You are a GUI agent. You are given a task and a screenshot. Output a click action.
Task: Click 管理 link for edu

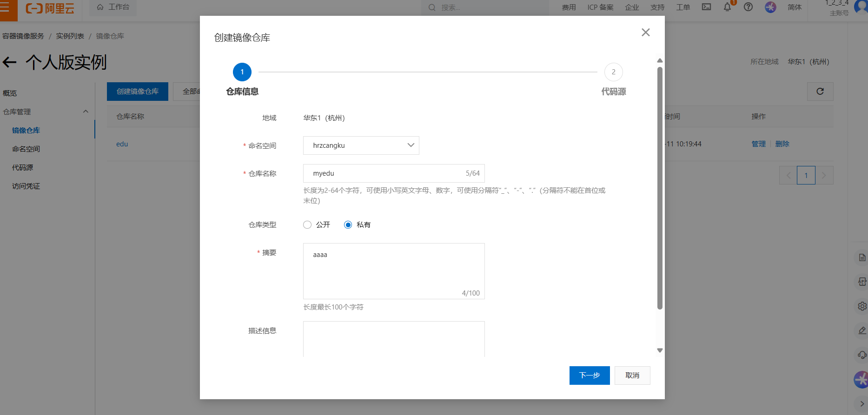758,144
